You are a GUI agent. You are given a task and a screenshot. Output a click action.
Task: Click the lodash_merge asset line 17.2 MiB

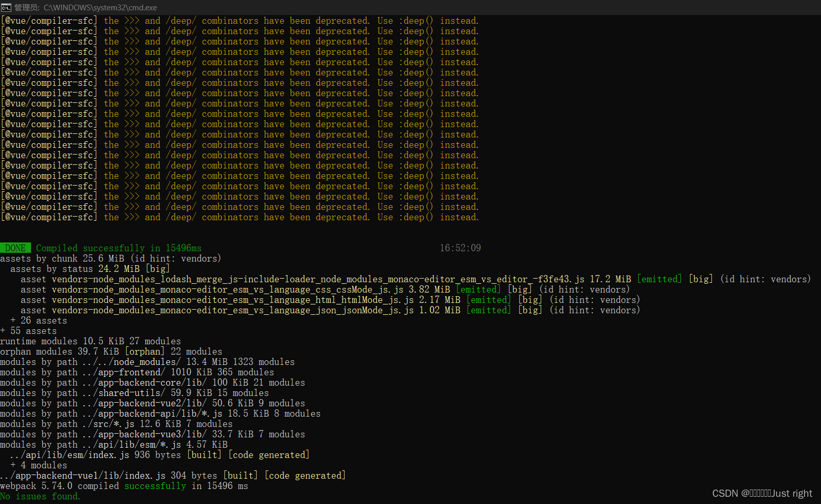[x=415, y=279]
